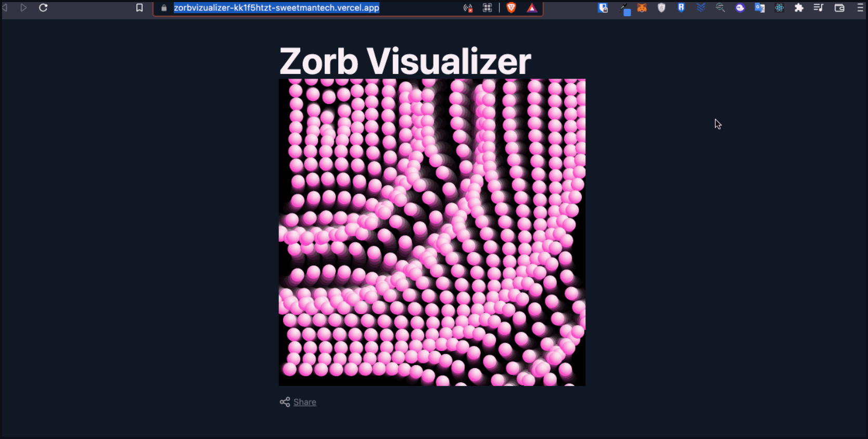Select the zorbvizualizer URL in address bar

click(276, 8)
